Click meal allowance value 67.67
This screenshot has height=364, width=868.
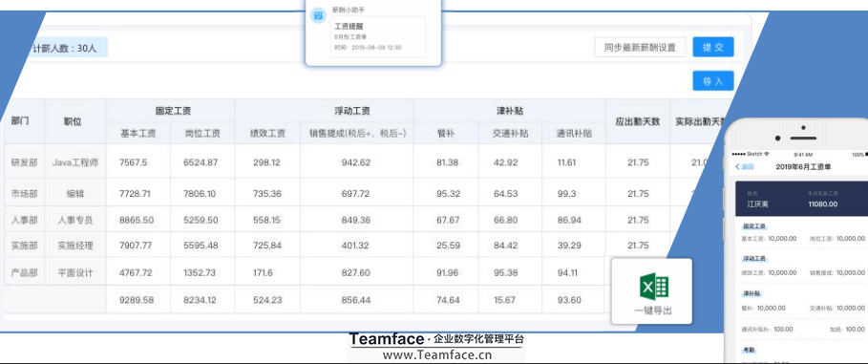(448, 220)
